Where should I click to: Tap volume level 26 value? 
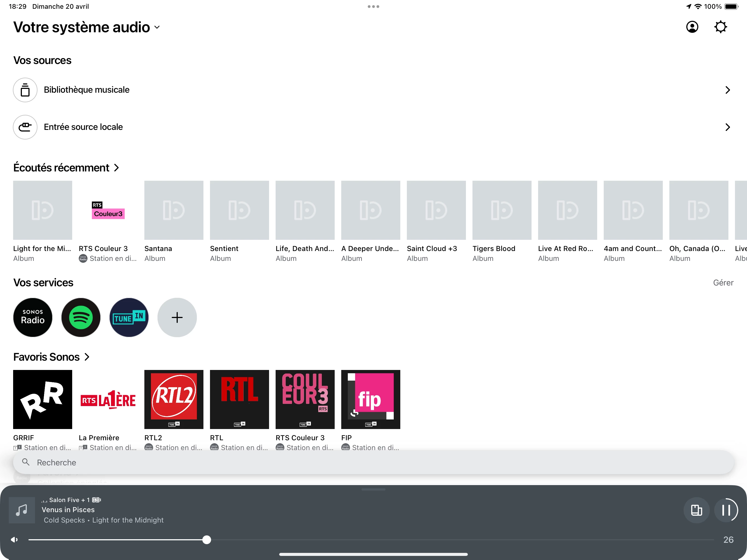(728, 540)
